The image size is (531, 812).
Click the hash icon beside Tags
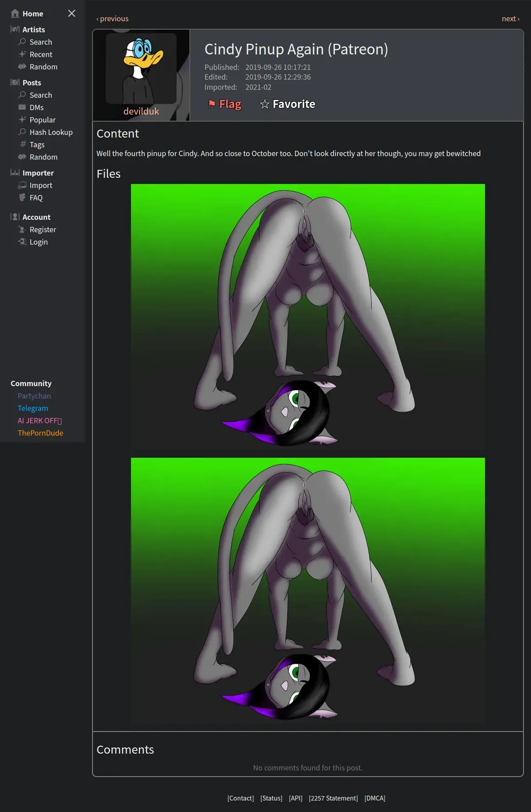coord(23,144)
